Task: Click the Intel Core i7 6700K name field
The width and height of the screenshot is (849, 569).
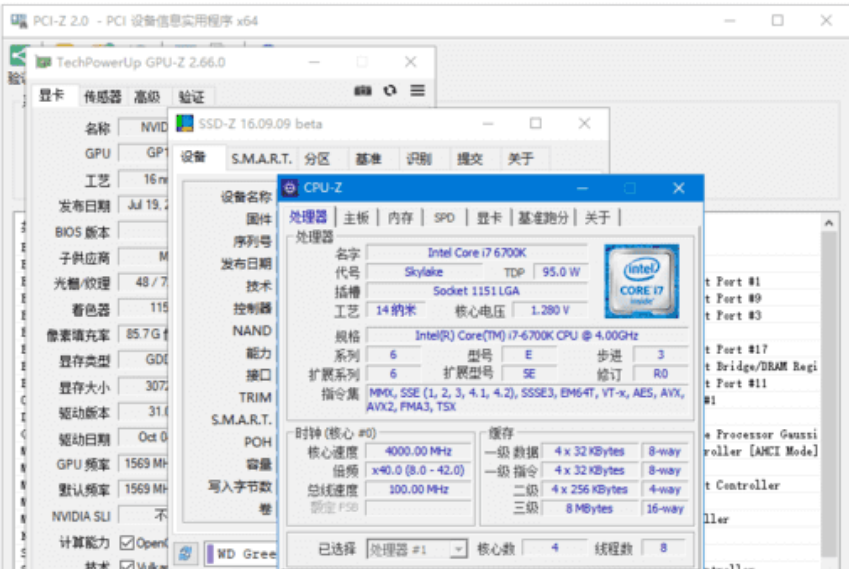Action: (476, 253)
